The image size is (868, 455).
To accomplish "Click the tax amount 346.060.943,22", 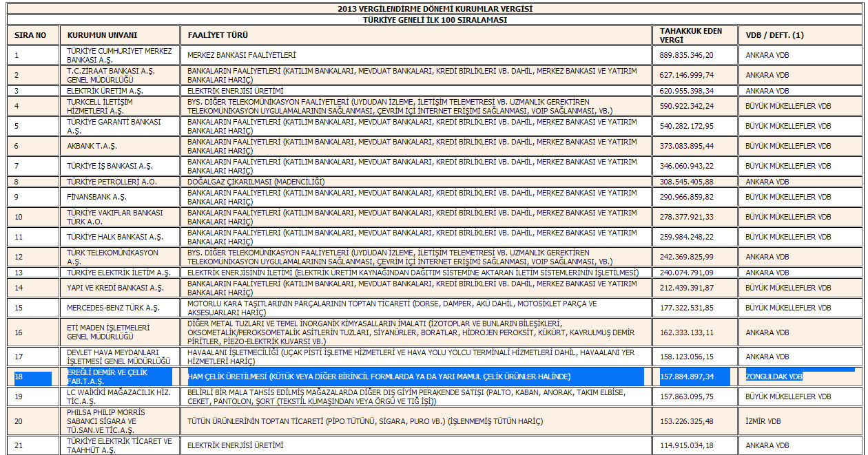I will (x=686, y=166).
